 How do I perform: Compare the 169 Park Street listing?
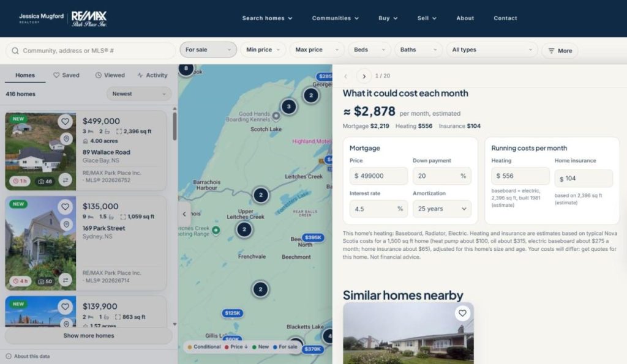[65, 280]
